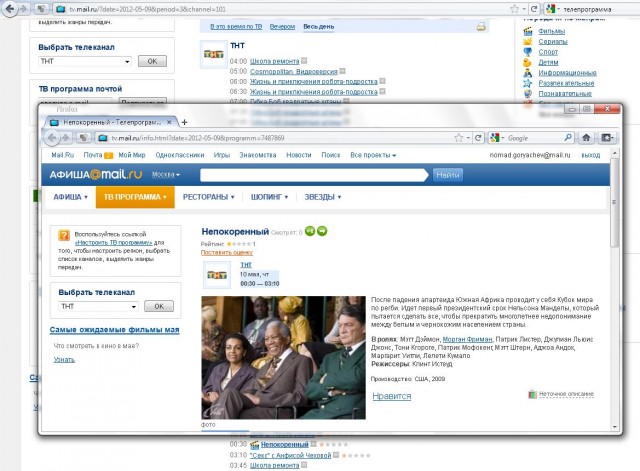Click the green previous-program arrow next to title
The width and height of the screenshot is (640, 471).
click(x=310, y=231)
